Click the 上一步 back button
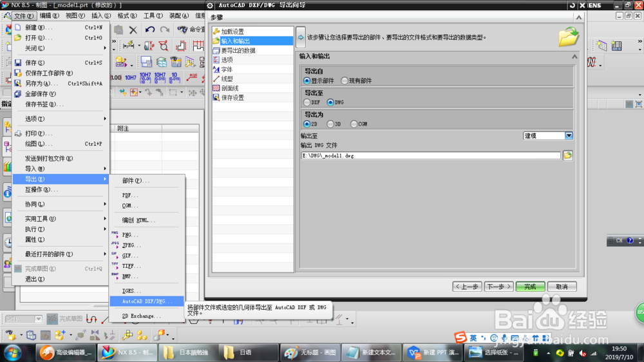The image size is (644, 362). pos(467,287)
